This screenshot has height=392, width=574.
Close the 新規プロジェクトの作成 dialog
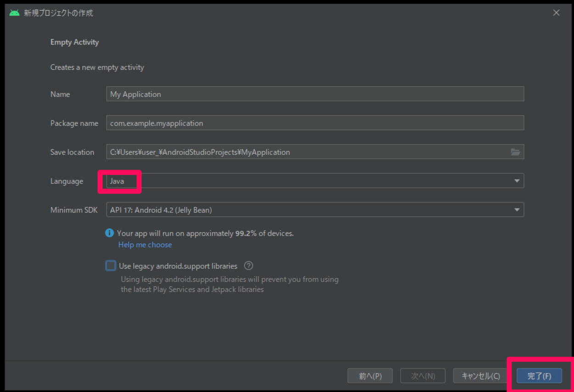tap(556, 13)
